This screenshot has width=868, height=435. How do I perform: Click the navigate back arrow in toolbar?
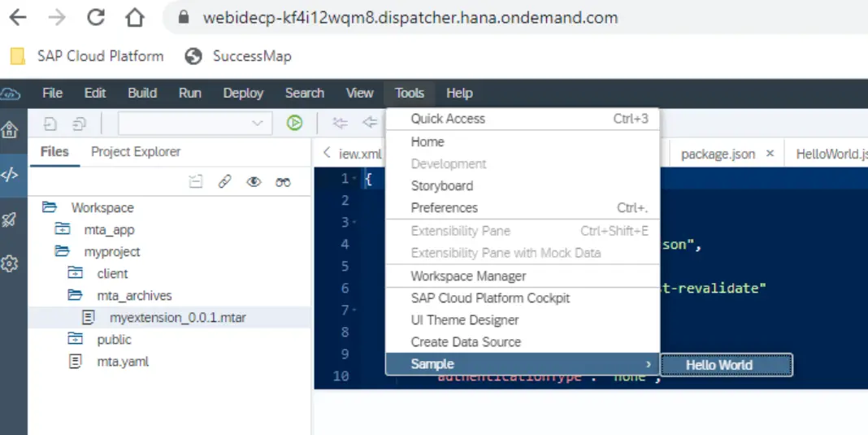[369, 123]
